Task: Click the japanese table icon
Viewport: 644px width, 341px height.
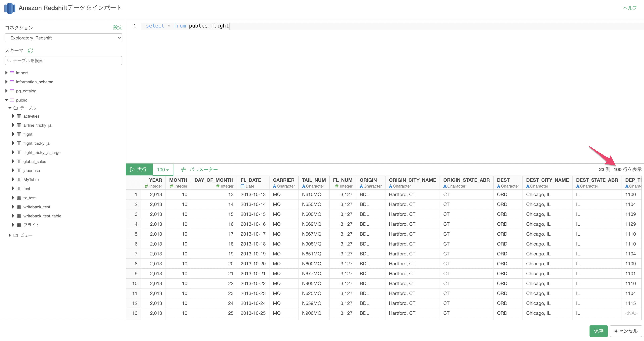Action: (19, 170)
